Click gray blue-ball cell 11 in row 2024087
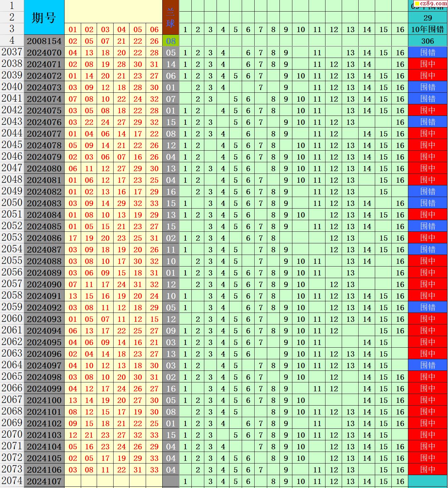 171,250
